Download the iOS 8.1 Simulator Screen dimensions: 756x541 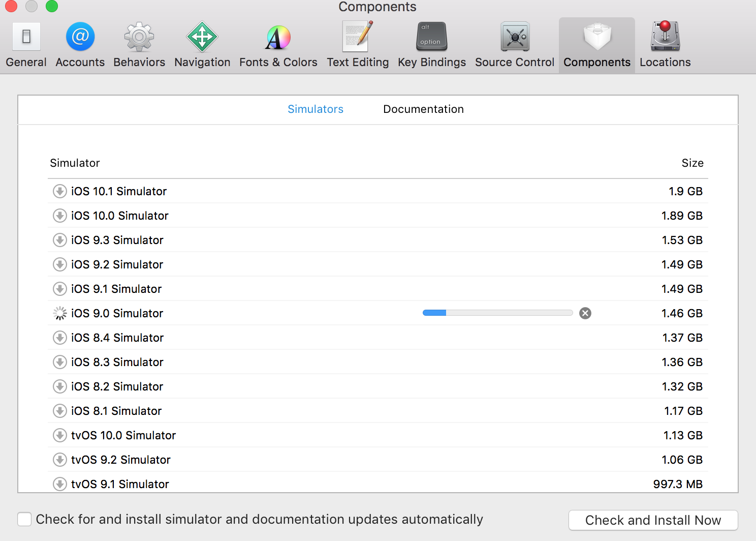click(60, 411)
